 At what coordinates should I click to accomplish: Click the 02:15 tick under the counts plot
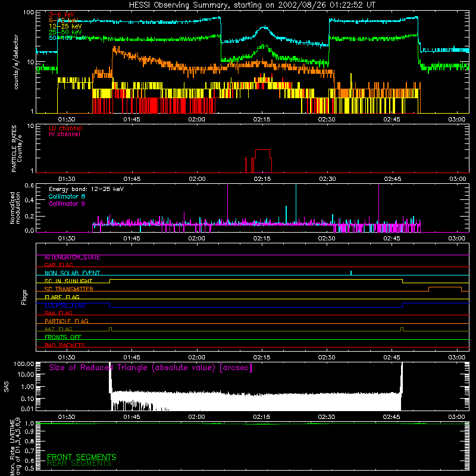click(x=262, y=120)
